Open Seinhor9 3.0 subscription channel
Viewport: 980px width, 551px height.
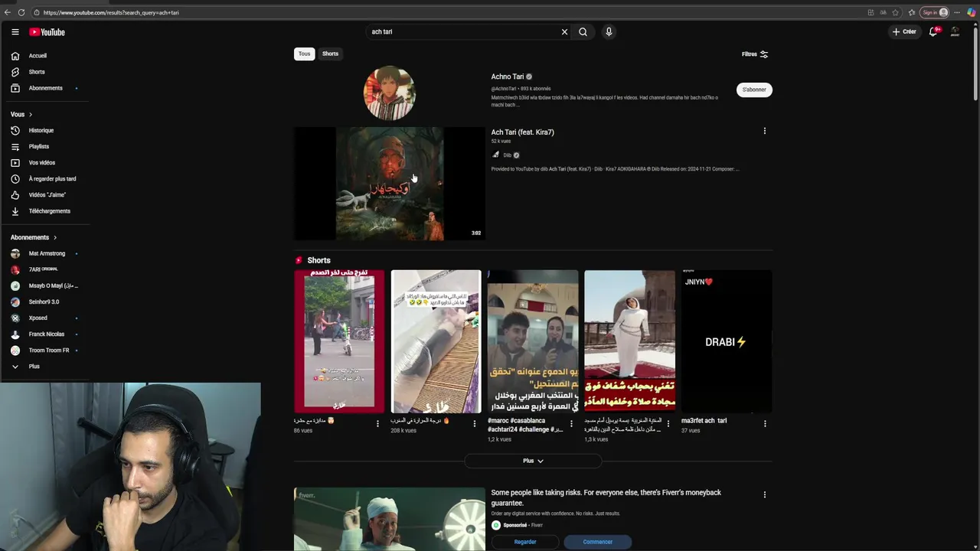tap(44, 302)
